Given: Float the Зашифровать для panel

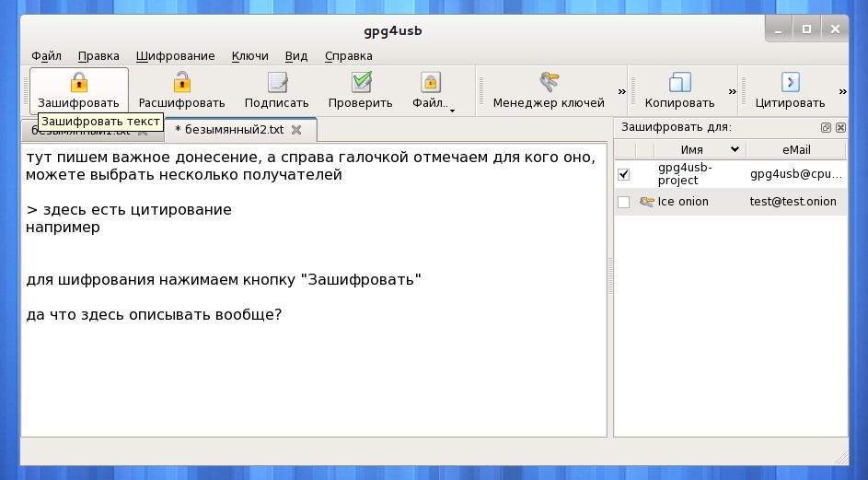Looking at the screenshot, I should tap(826, 127).
